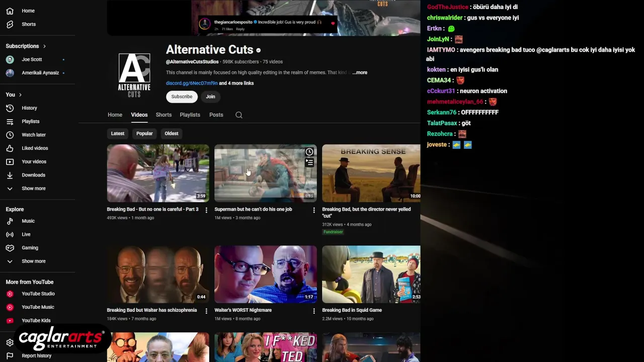644x362 pixels.
Task: Open the YouTube Music icon
Action: coord(10,307)
